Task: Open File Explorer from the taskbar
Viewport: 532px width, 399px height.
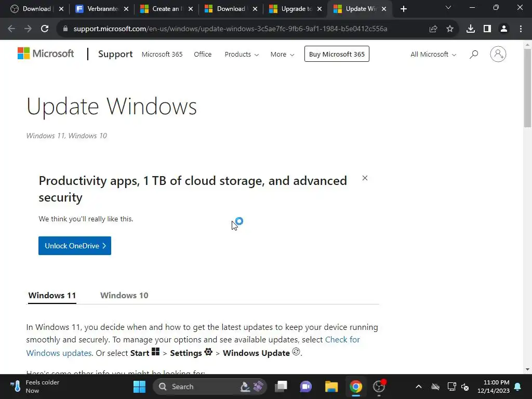Action: coord(331,387)
